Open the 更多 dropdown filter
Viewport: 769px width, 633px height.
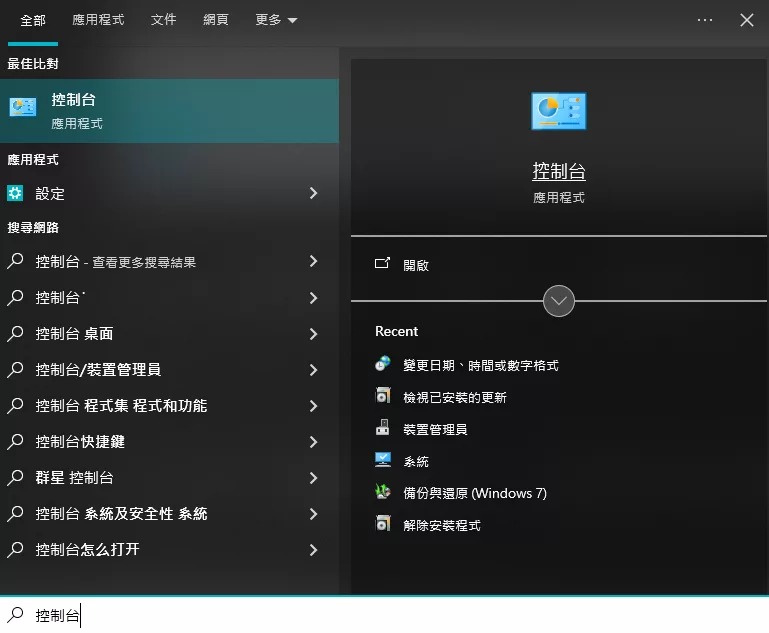click(276, 20)
